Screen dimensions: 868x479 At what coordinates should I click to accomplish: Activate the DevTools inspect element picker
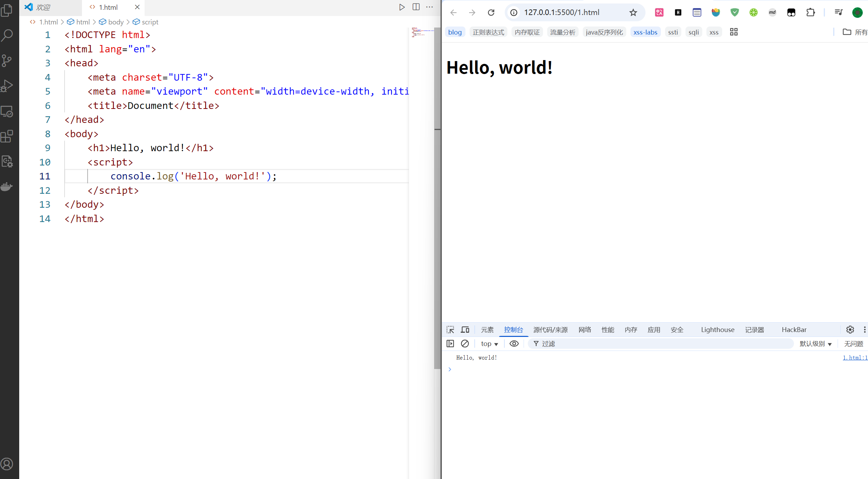[x=450, y=330]
